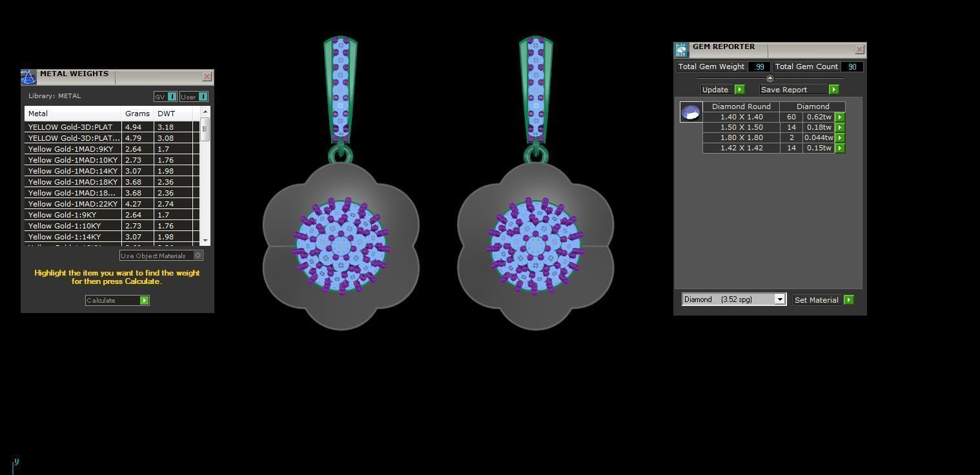Click the right earring tapered top bar
The width and height of the screenshot is (980, 475).
pos(536,90)
